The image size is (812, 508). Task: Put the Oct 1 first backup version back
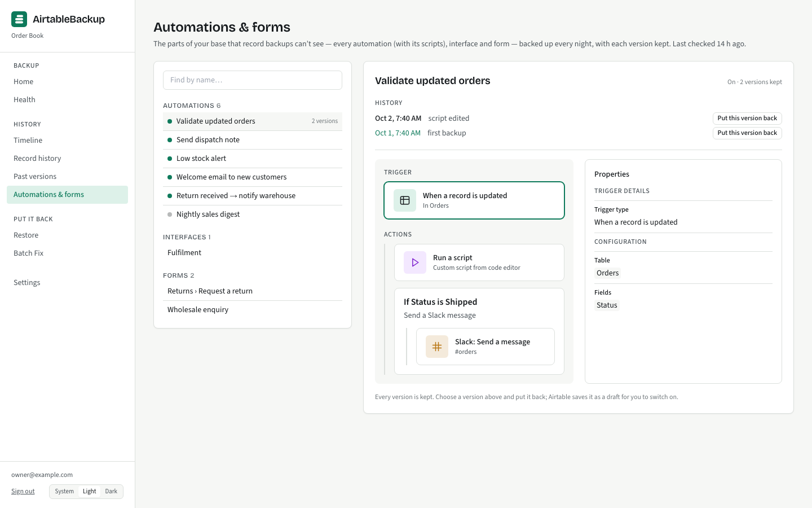click(747, 133)
